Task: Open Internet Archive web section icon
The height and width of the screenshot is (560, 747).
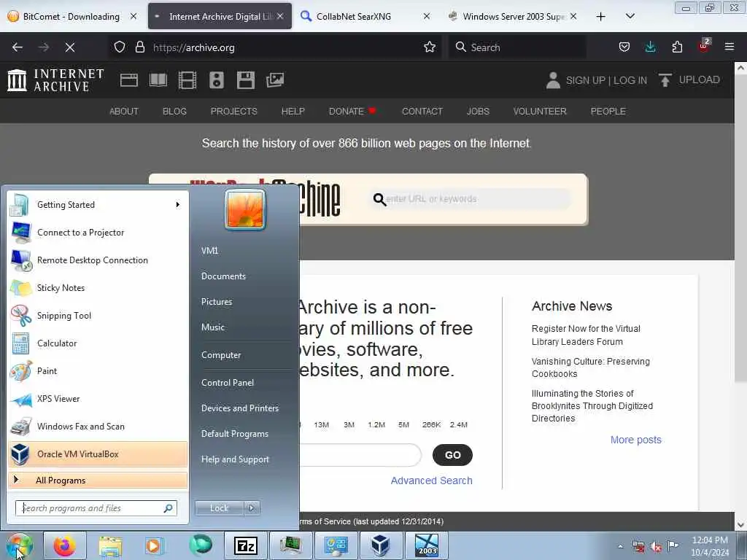Action: tap(128, 80)
